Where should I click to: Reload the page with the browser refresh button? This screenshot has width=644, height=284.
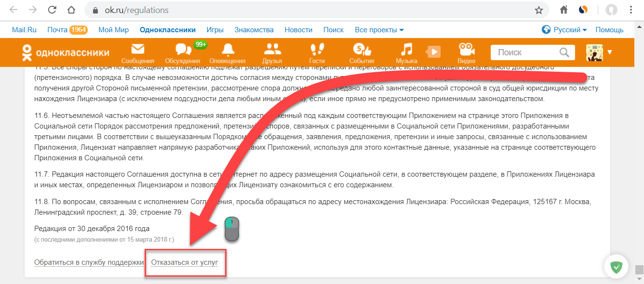pos(52,10)
